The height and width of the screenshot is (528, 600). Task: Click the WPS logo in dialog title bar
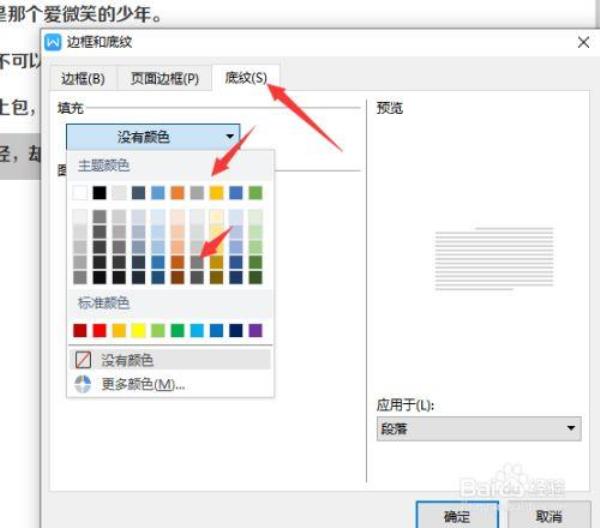tap(54, 42)
